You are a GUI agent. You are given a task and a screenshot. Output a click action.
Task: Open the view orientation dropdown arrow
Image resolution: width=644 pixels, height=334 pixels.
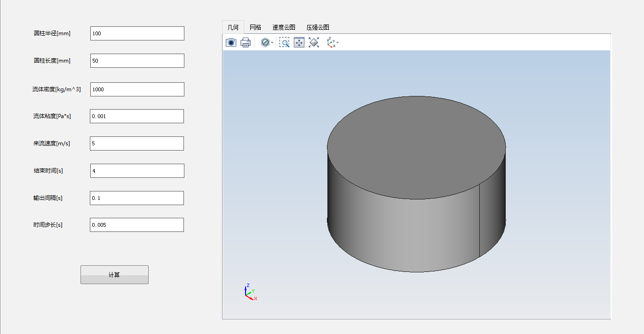click(338, 43)
